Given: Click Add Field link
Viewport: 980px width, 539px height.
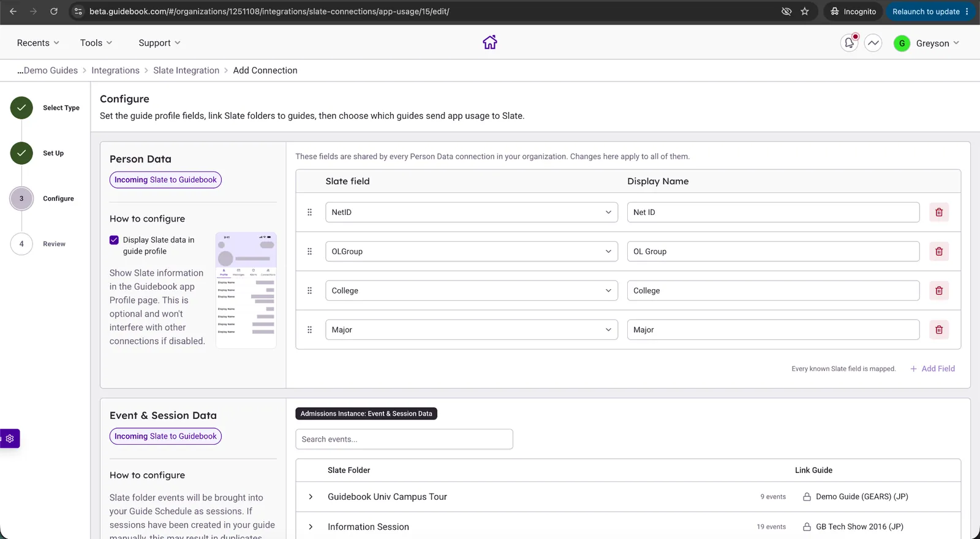Looking at the screenshot, I should 932,369.
